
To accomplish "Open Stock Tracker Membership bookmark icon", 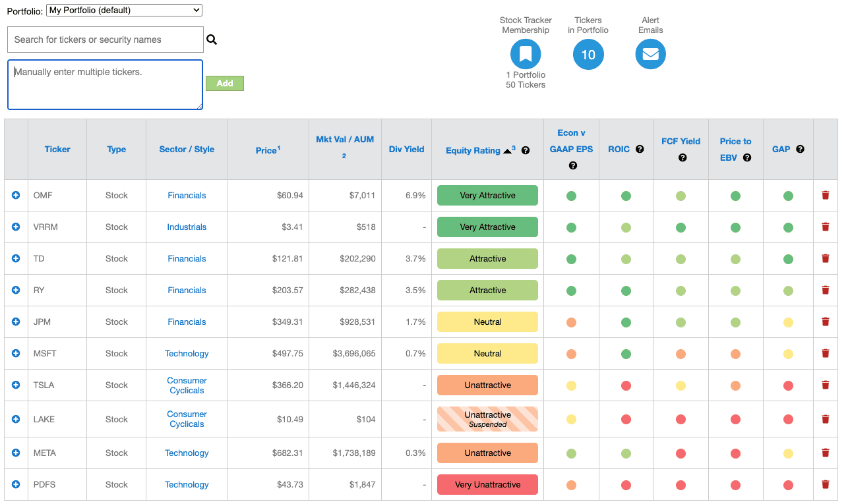I will tap(526, 54).
